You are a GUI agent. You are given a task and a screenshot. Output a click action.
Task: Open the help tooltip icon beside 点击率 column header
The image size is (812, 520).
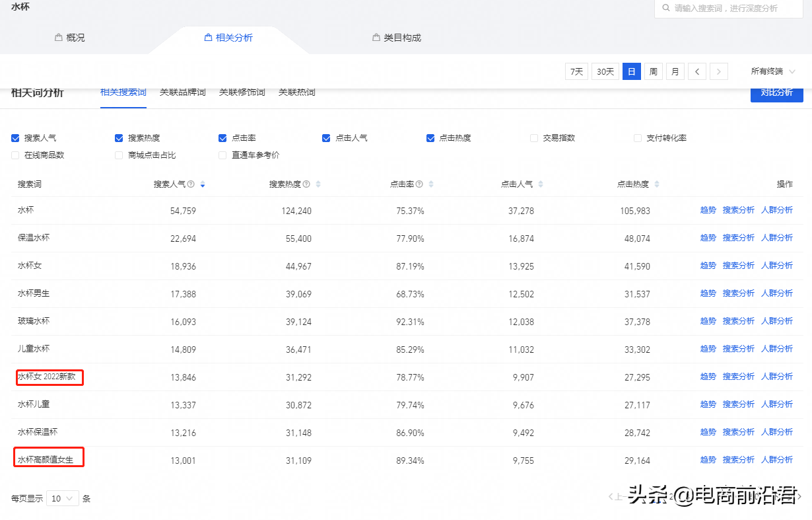pos(421,184)
